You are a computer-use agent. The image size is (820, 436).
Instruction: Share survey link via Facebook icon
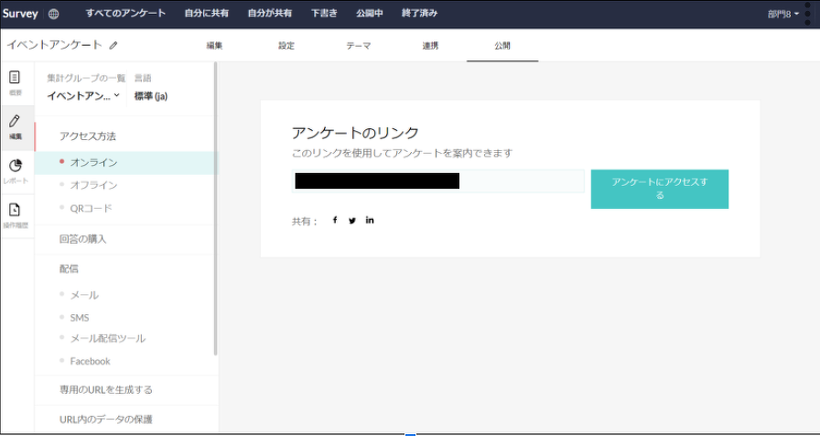[335, 220]
